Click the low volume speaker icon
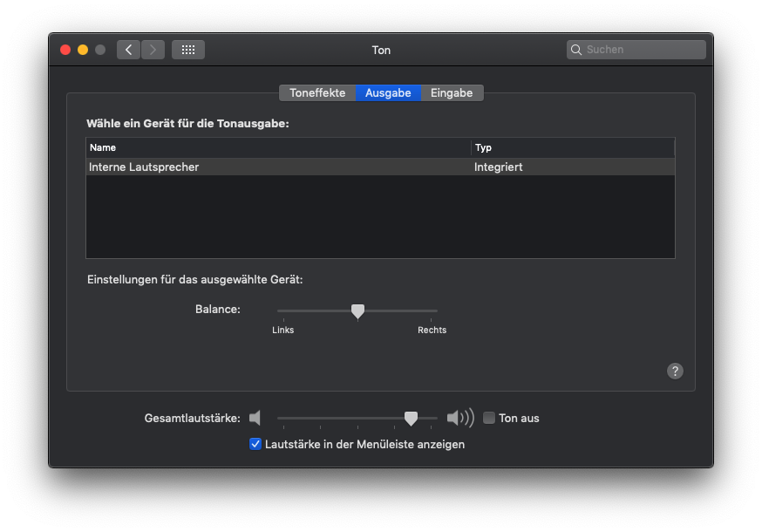This screenshot has width=762, height=532. click(x=255, y=418)
